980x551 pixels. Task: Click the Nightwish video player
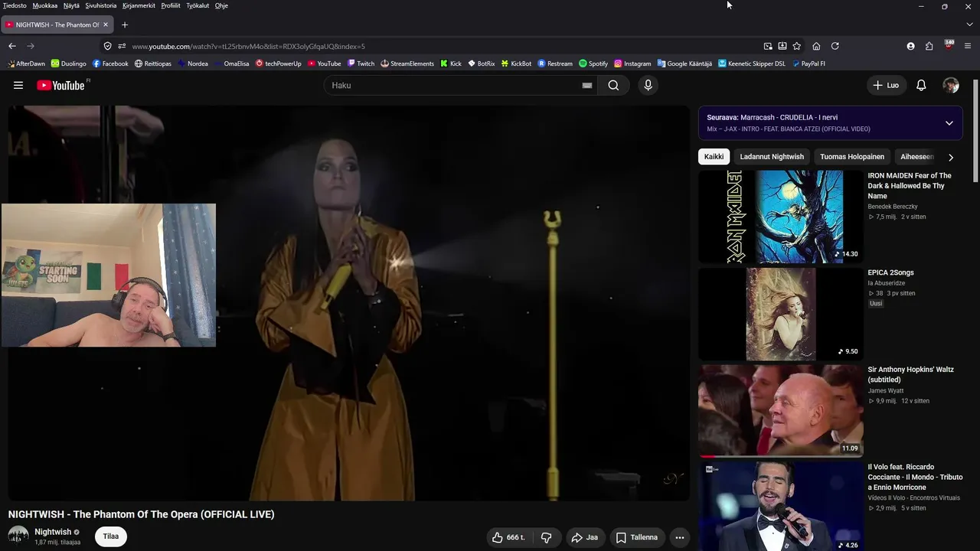point(349,303)
